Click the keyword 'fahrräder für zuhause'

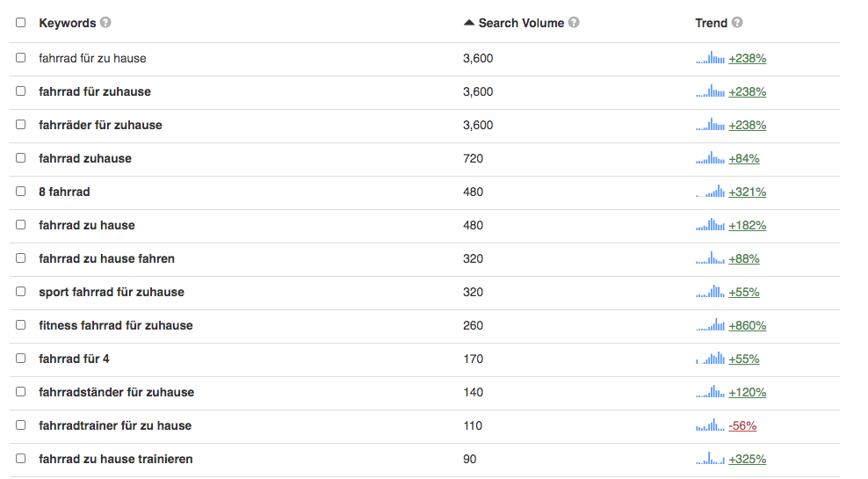(100, 125)
